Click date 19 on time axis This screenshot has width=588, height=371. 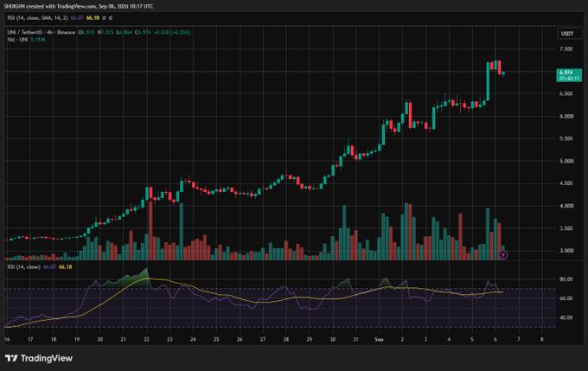[77, 339]
